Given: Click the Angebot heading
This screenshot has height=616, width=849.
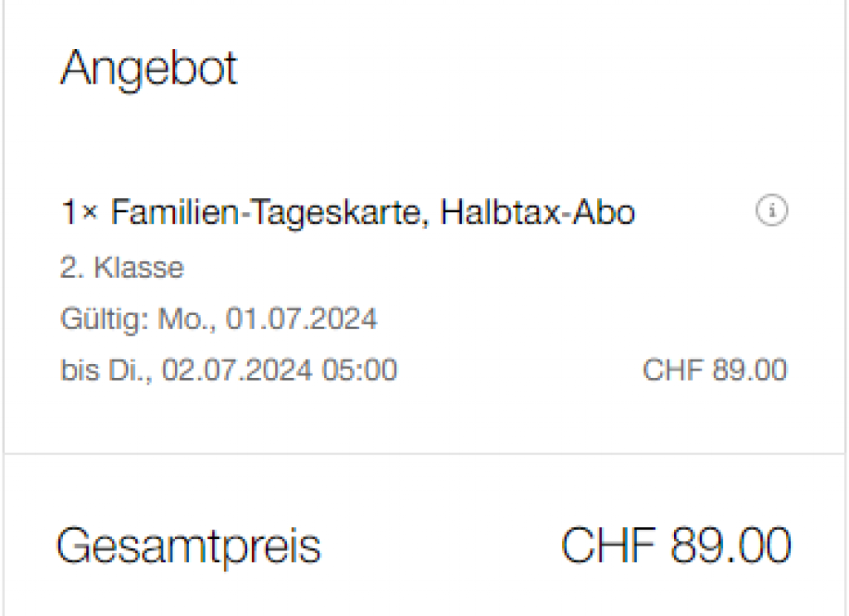Looking at the screenshot, I should 149,68.
